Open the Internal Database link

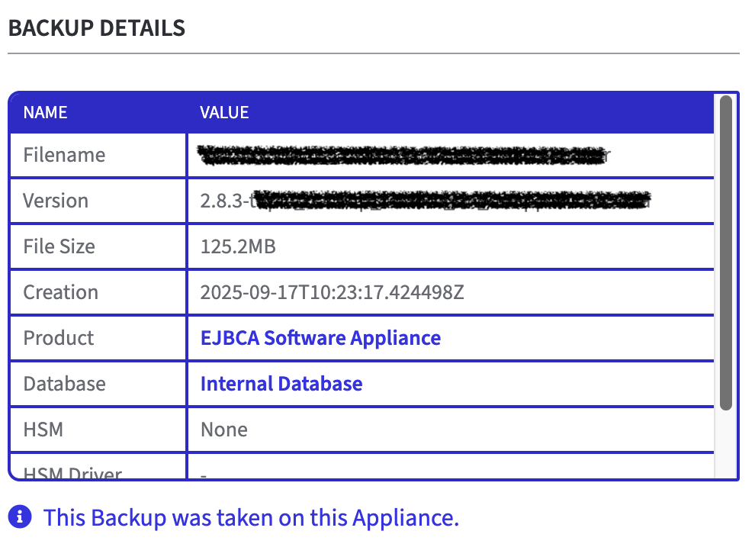tap(281, 383)
